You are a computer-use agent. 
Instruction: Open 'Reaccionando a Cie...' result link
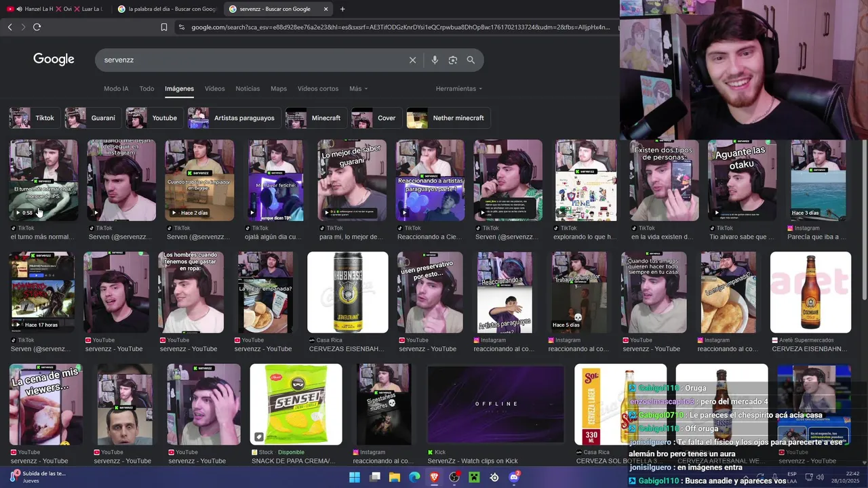[x=431, y=237]
